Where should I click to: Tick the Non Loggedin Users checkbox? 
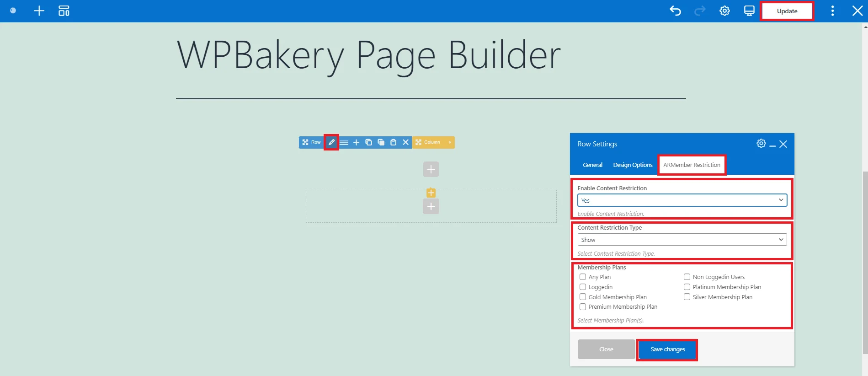point(687,277)
